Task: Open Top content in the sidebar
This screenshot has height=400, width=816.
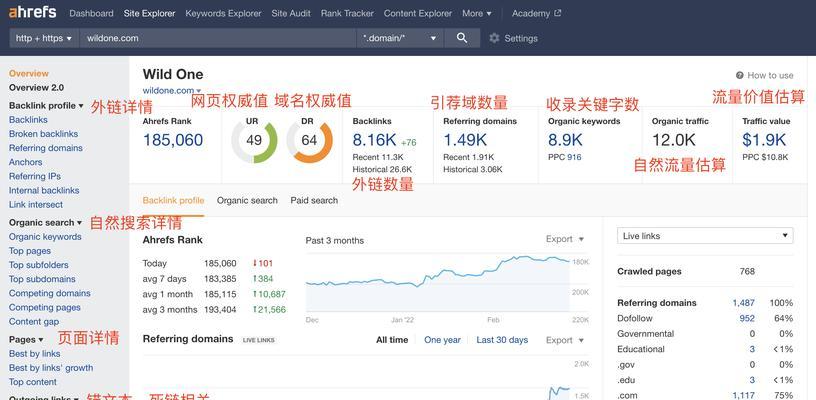Action: [33, 382]
